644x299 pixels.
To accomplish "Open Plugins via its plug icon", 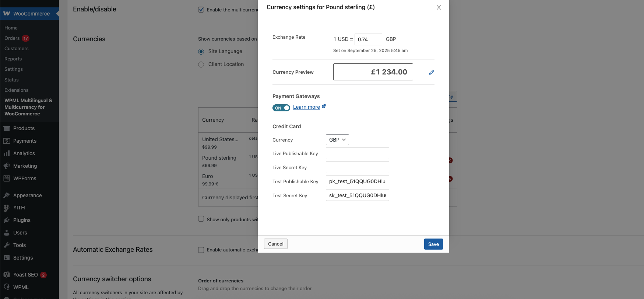I will coord(7,220).
